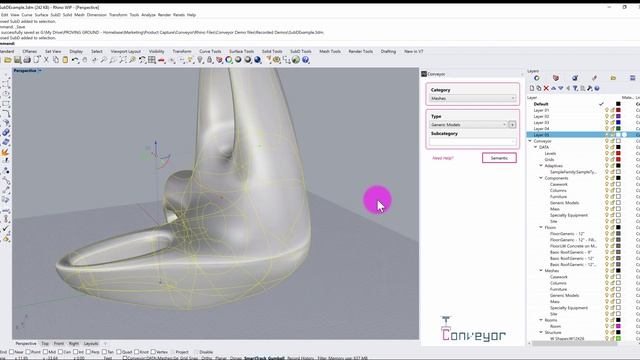This screenshot has height=360, width=640.
Task: Collapse the Conveyor layer tree
Action: (530, 141)
